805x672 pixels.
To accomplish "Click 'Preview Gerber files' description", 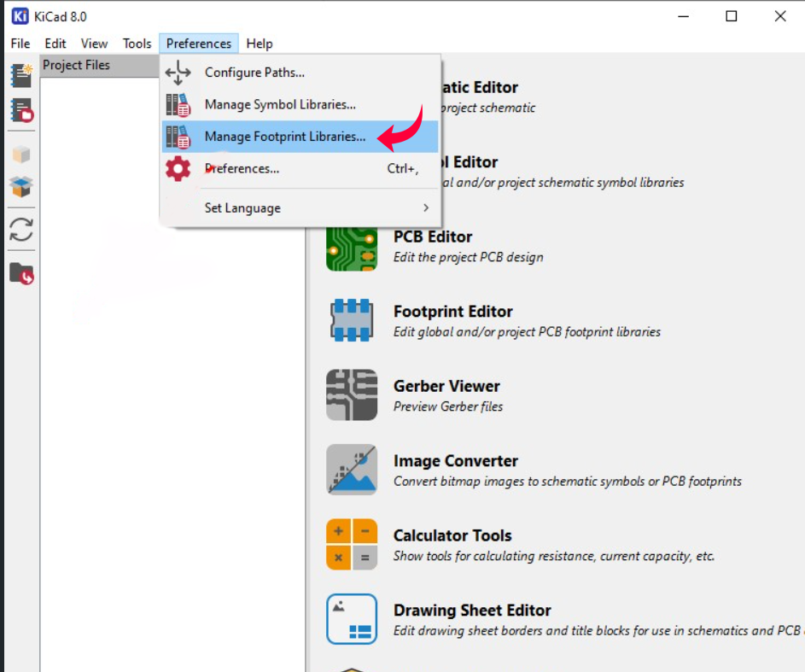I will (448, 406).
